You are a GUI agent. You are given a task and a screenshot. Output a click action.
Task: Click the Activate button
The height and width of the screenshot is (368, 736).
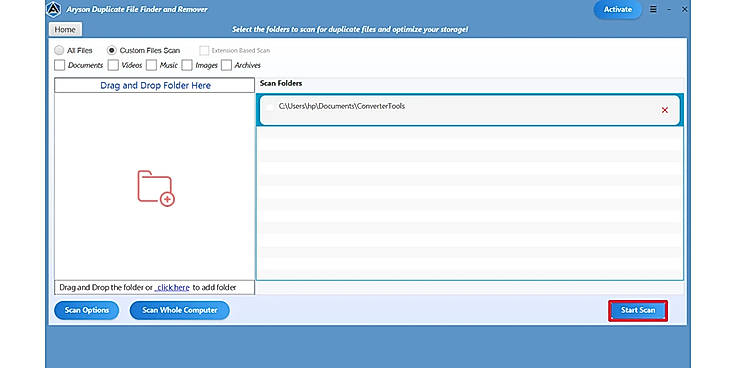[618, 9]
